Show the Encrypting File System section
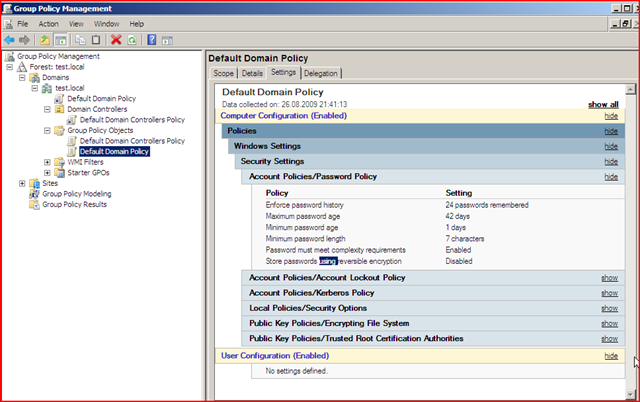Viewport: 640px width, 402px height. pyautogui.click(x=609, y=324)
